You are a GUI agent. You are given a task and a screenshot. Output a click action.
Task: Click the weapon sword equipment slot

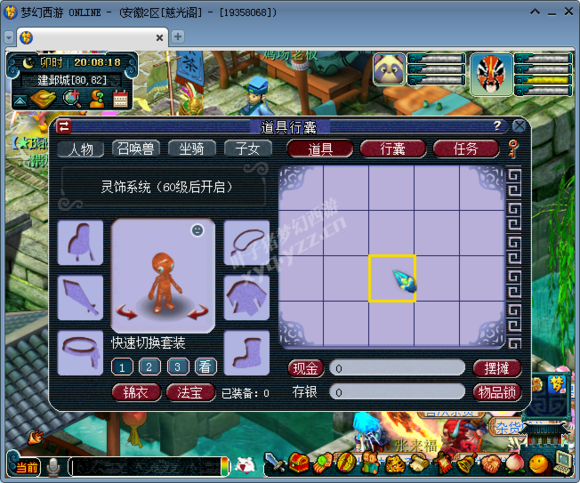coord(80,297)
